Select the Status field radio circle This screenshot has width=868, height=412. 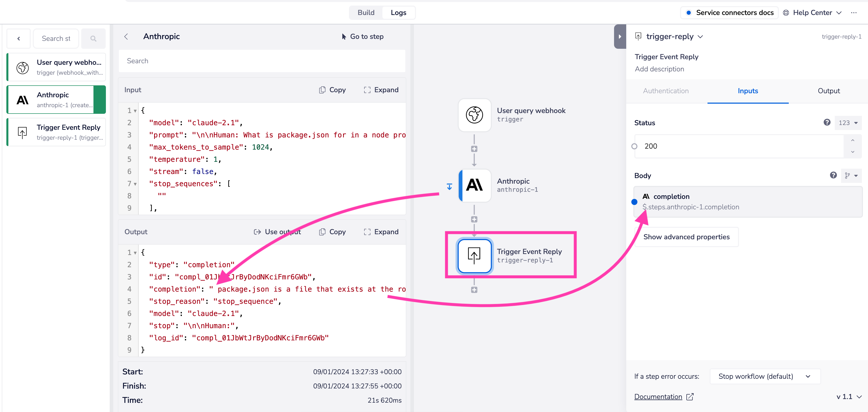coord(634,146)
